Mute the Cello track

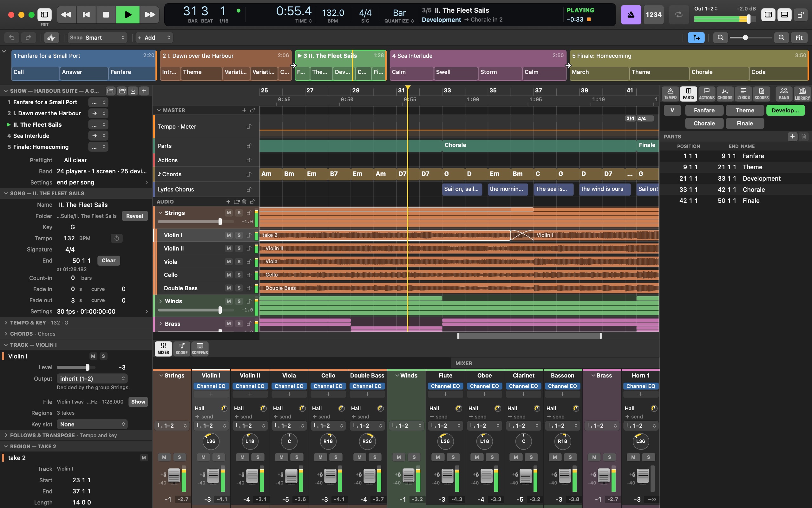[229, 275]
